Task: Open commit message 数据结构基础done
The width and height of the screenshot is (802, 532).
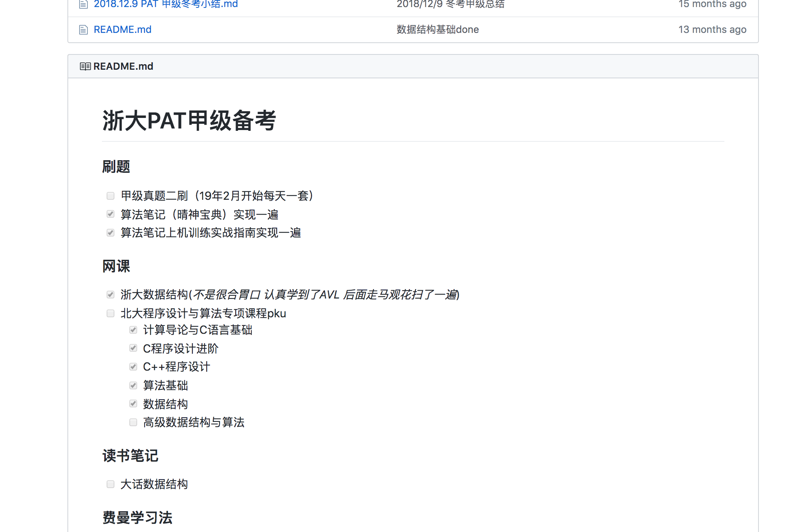Action: coord(437,30)
